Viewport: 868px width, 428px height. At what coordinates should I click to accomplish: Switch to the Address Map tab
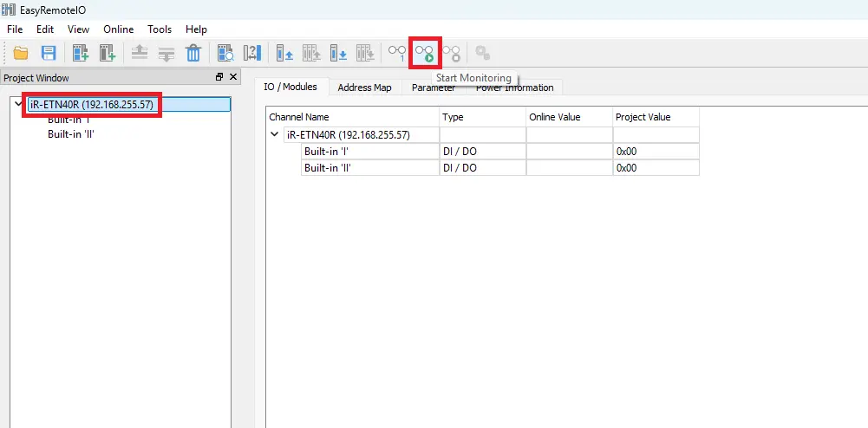(364, 88)
